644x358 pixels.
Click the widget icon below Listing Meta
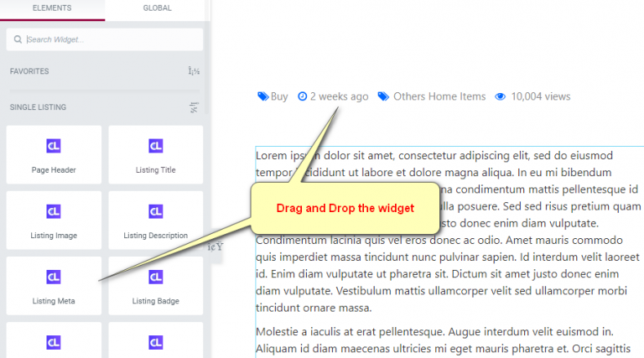[x=54, y=342]
